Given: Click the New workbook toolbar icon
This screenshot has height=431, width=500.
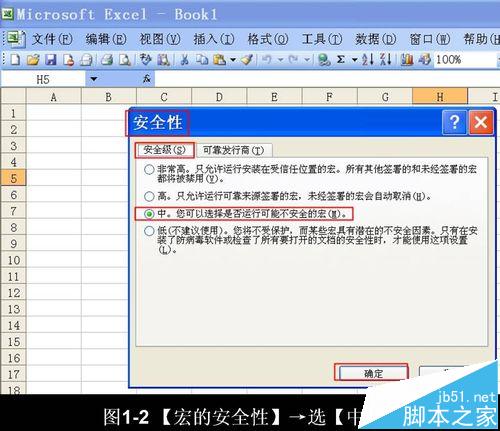Looking at the screenshot, I should (15, 60).
